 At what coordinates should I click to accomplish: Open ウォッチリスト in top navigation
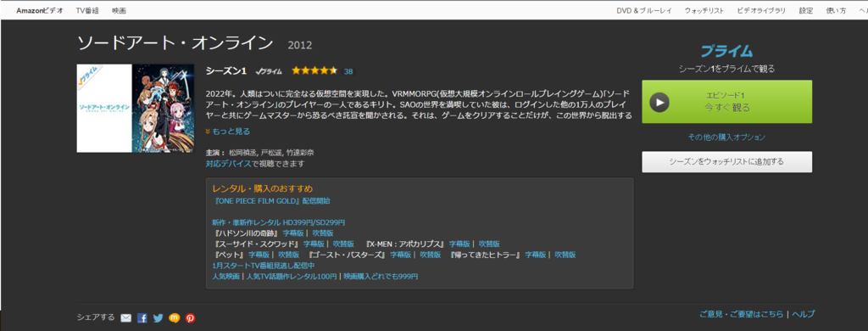click(704, 10)
